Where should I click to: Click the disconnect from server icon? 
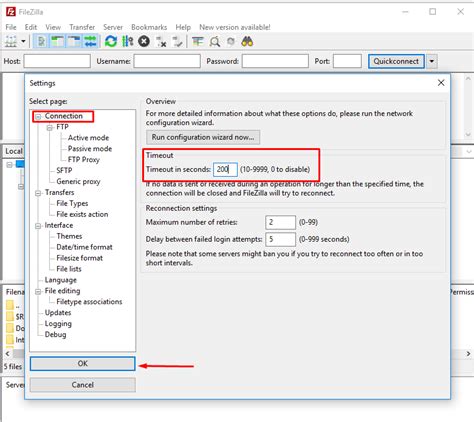pyautogui.click(x=161, y=42)
